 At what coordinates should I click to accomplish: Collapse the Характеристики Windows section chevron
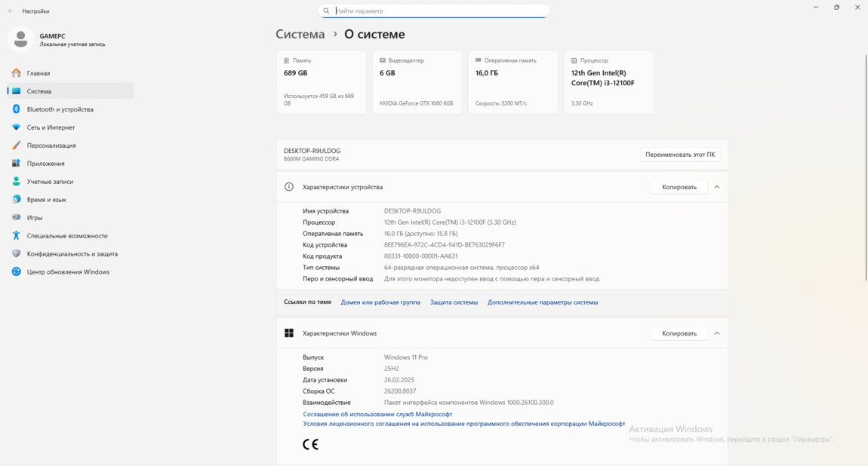[x=716, y=333]
